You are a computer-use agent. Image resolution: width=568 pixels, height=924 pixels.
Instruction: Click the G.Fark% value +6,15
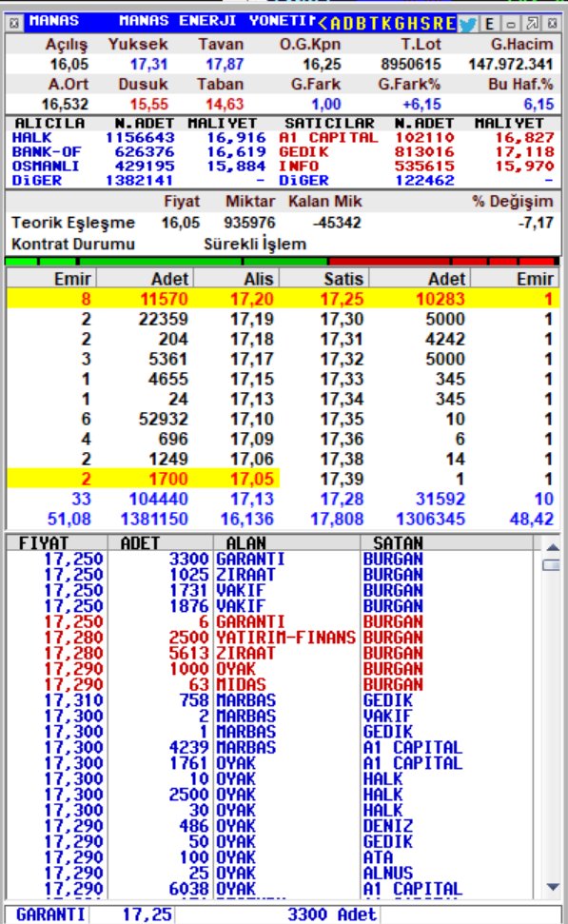coord(421,104)
